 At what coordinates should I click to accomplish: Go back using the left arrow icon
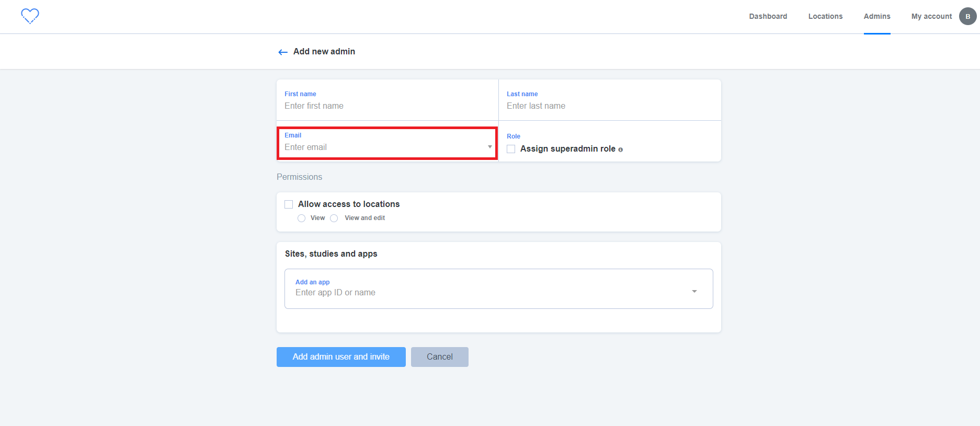283,52
